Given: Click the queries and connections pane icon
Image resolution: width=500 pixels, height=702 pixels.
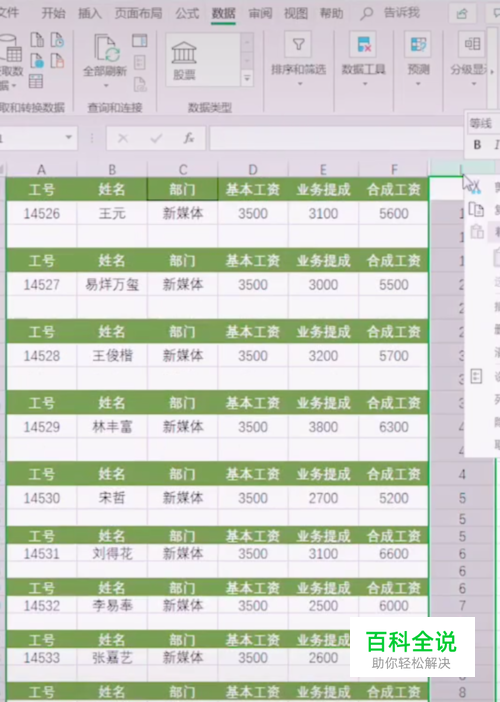Looking at the screenshot, I should click(140, 41).
